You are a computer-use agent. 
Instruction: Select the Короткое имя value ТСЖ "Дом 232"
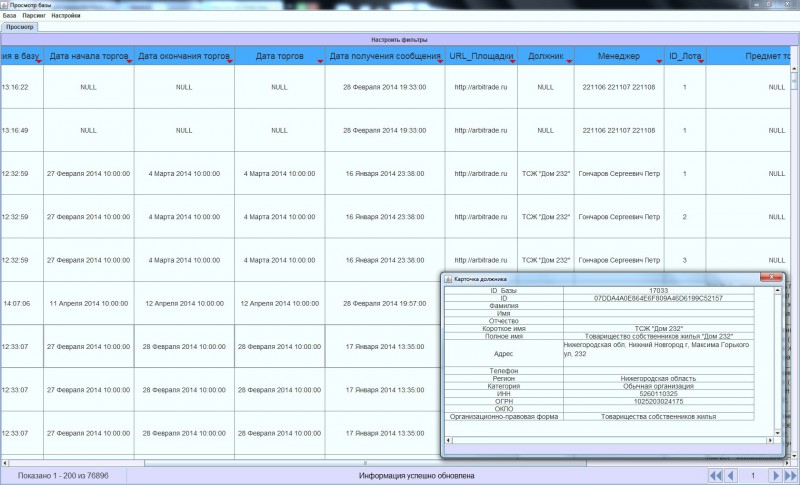(658, 329)
